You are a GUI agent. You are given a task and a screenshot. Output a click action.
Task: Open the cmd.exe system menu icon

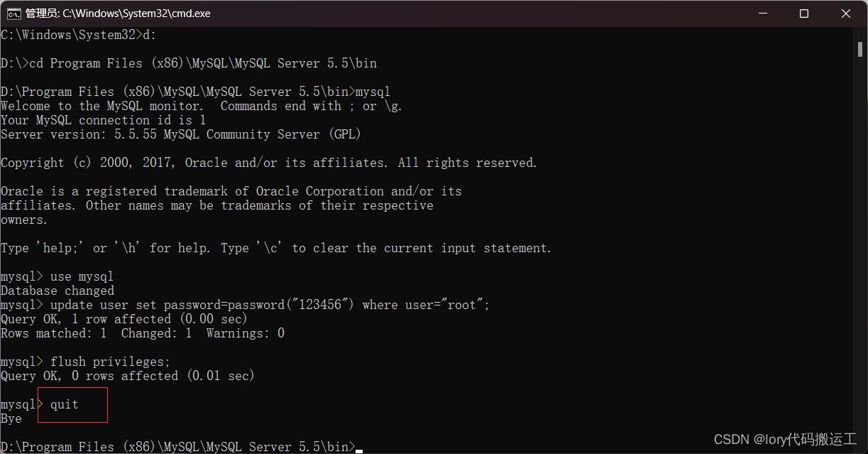pyautogui.click(x=13, y=13)
